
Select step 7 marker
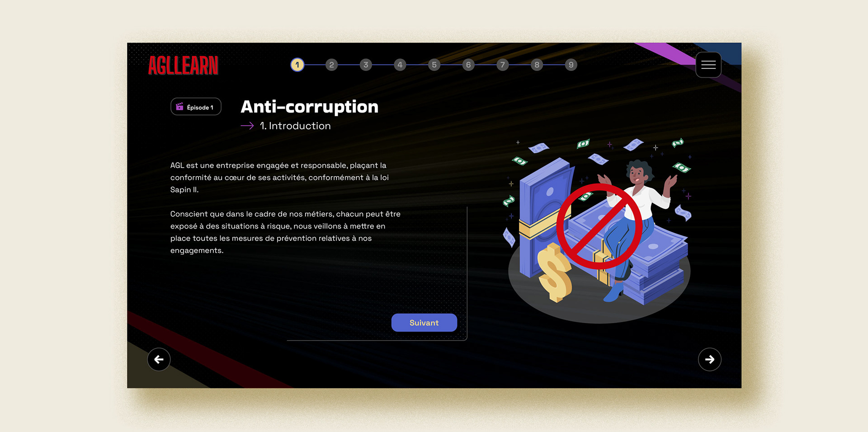click(x=502, y=65)
